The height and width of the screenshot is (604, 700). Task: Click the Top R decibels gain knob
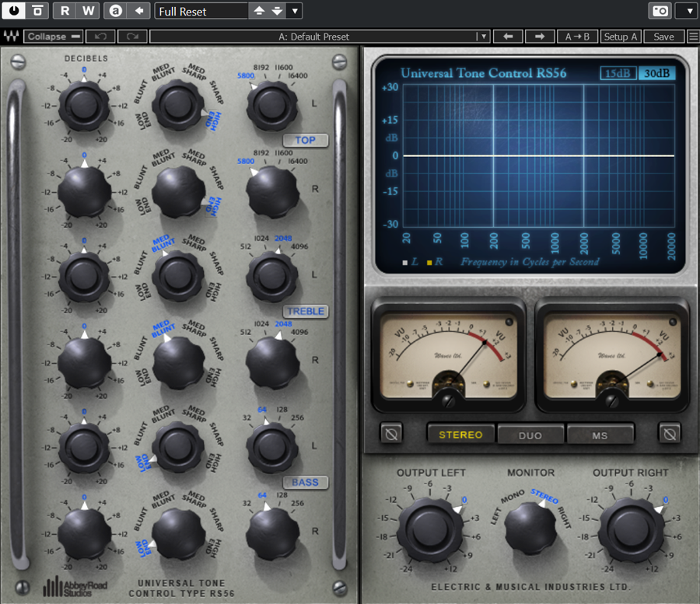pos(84,192)
